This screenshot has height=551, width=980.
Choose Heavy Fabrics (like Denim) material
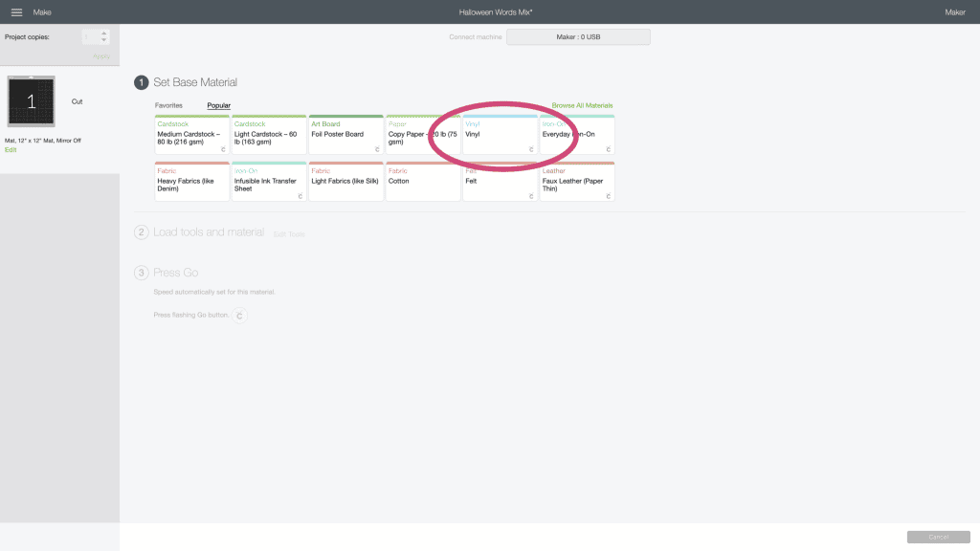click(191, 181)
